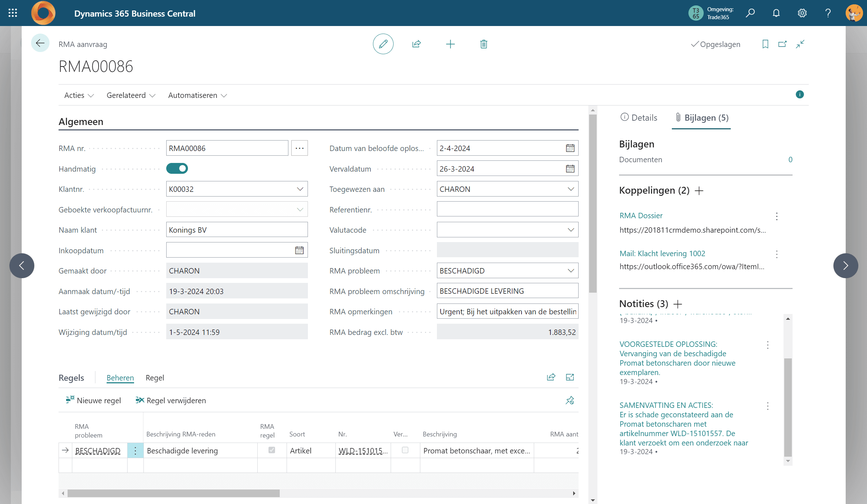
Task: Open the Automatiseren menu
Action: coord(197,95)
